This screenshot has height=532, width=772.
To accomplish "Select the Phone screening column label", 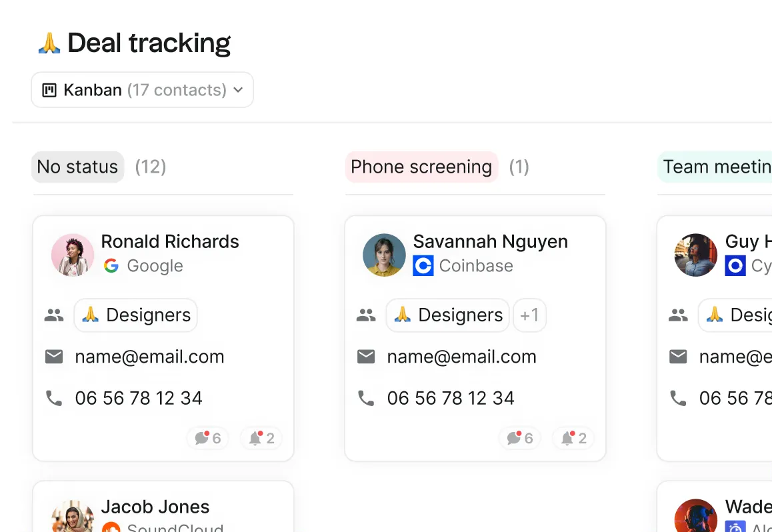I will (x=421, y=167).
